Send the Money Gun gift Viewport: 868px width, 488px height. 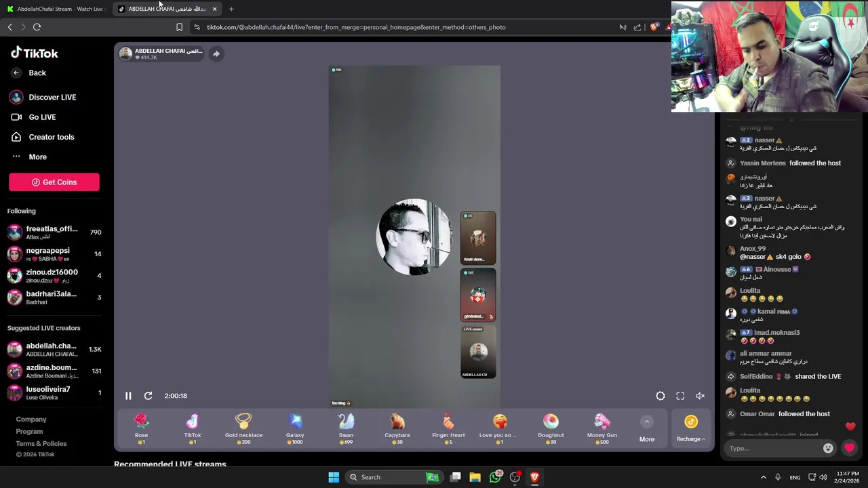click(x=602, y=430)
